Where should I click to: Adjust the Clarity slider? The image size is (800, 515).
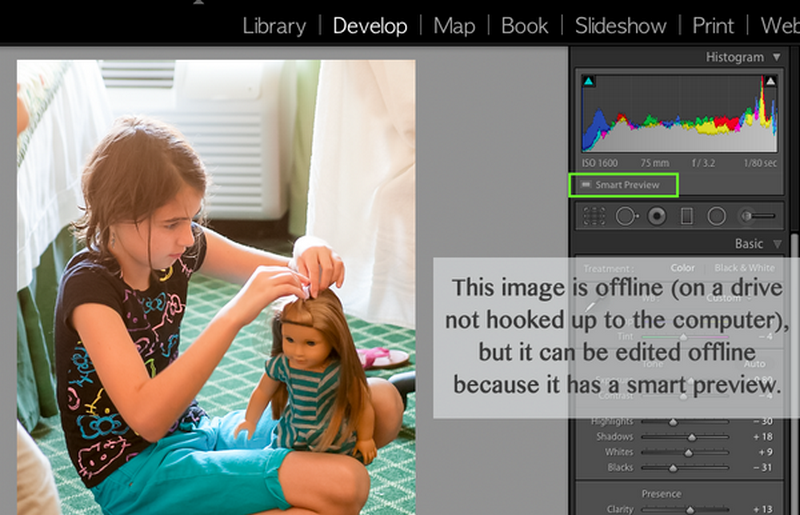pos(685,509)
